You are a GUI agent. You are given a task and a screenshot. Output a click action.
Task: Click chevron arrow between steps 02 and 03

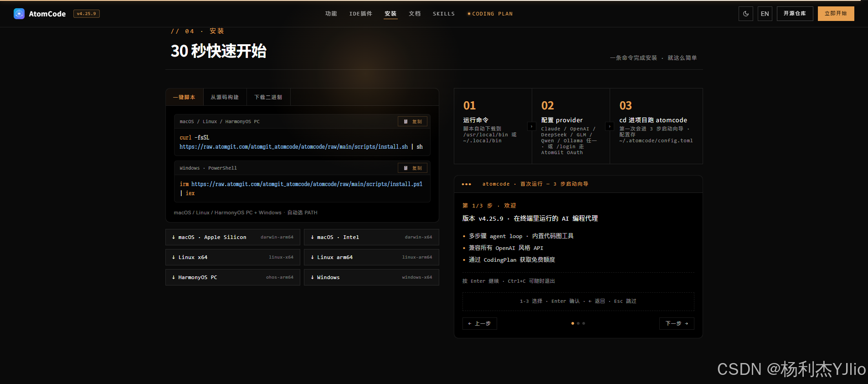click(x=610, y=126)
